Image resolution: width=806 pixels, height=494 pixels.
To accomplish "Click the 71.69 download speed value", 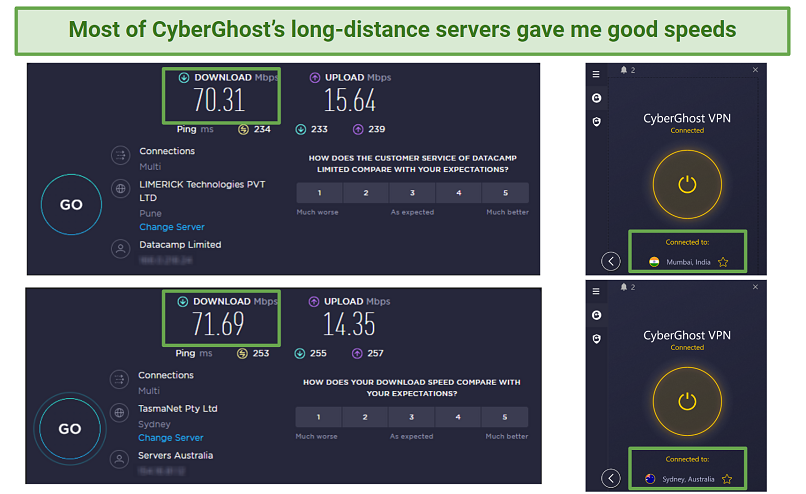I will pyautogui.click(x=218, y=324).
